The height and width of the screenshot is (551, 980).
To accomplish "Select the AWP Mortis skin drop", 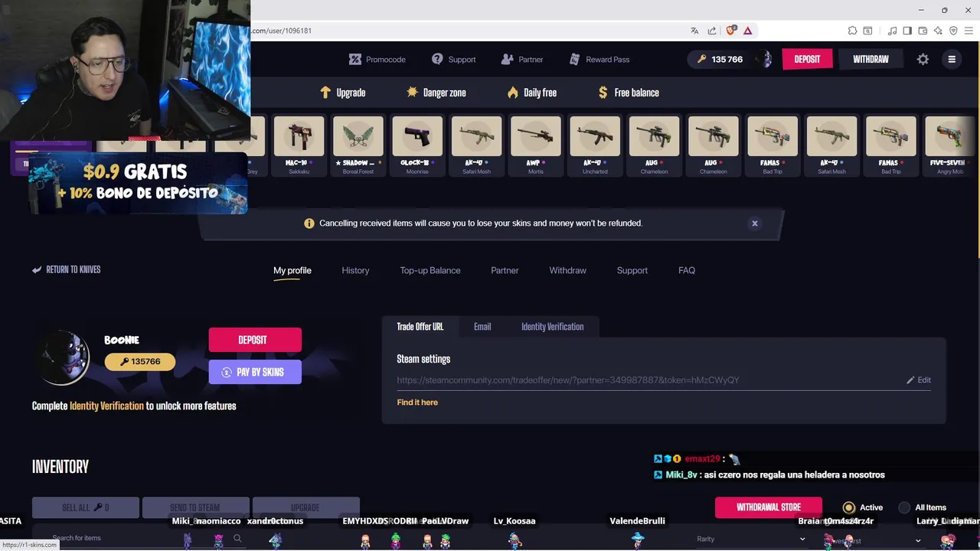I will pos(536,145).
